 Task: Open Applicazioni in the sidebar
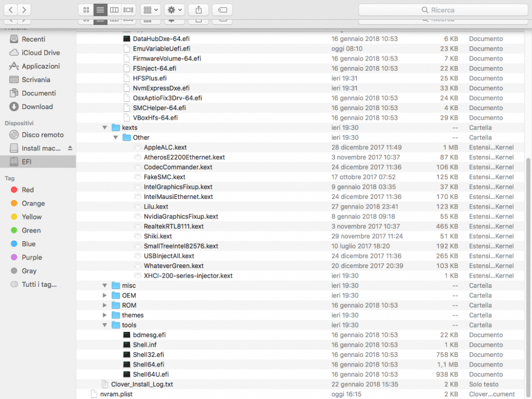pyautogui.click(x=34, y=66)
